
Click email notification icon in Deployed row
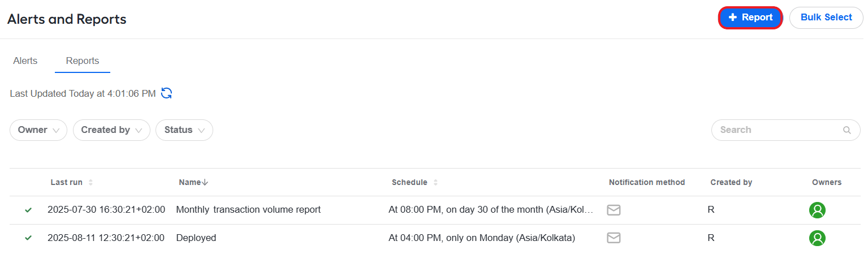point(614,238)
